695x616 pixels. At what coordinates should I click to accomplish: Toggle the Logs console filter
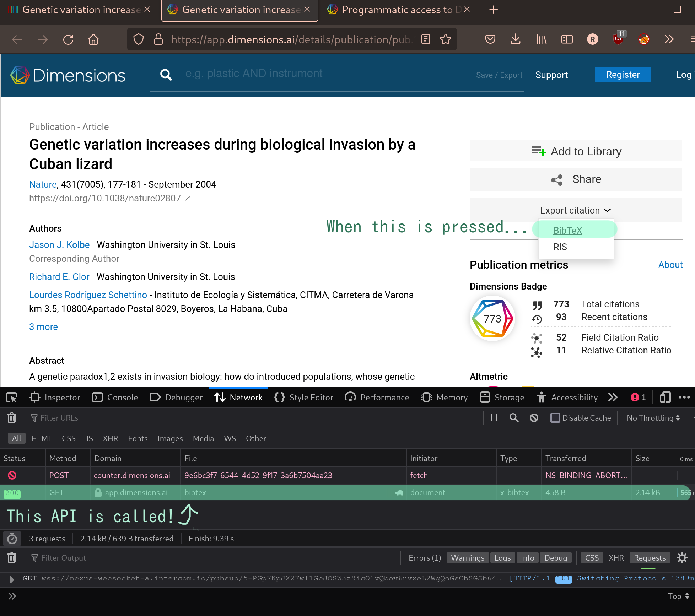pyautogui.click(x=502, y=558)
